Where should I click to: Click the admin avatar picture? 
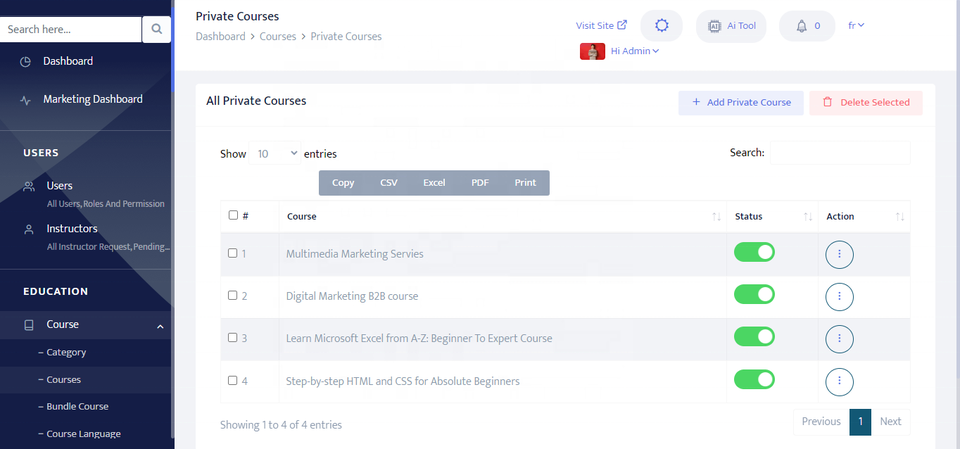(x=592, y=51)
